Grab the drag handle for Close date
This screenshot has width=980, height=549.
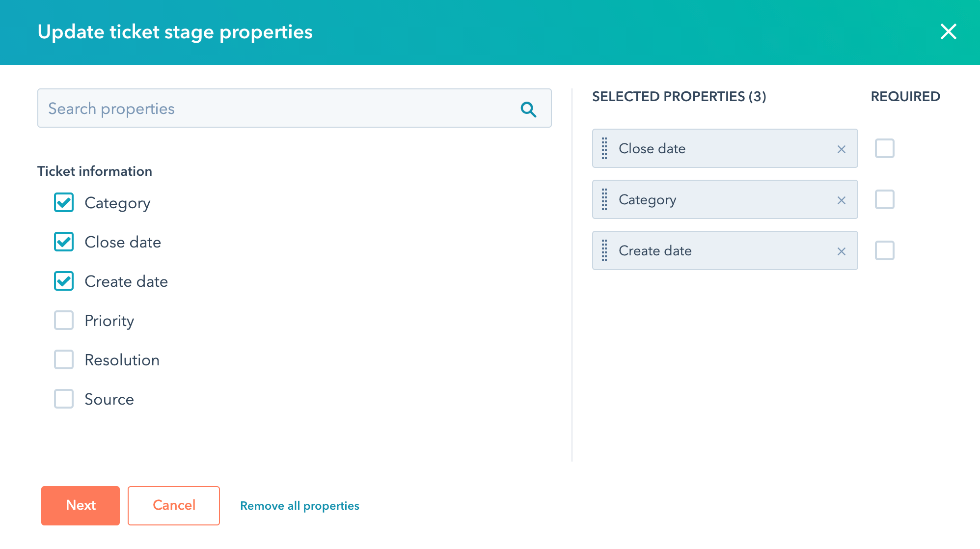(604, 148)
